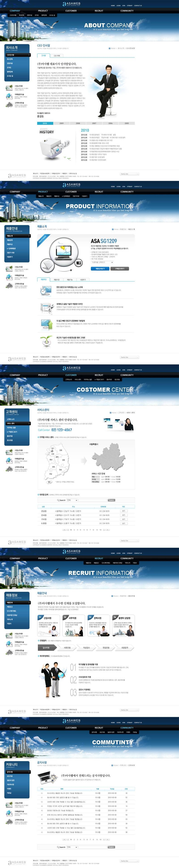The width and height of the screenshot is (179, 868).
Task: Click 보기 button for 강남점 branch
Action: [124, 511]
